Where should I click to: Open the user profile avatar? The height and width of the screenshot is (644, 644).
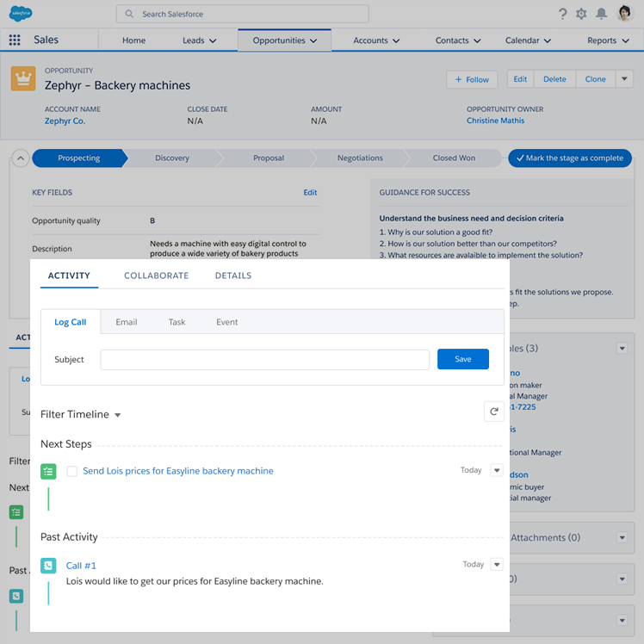coord(625,13)
